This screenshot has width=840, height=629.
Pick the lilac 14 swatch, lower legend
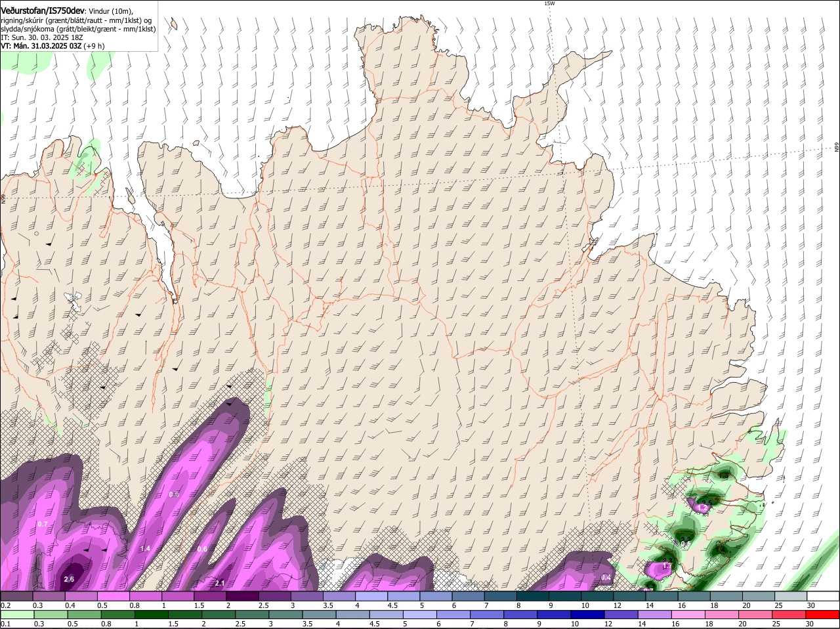point(656,615)
